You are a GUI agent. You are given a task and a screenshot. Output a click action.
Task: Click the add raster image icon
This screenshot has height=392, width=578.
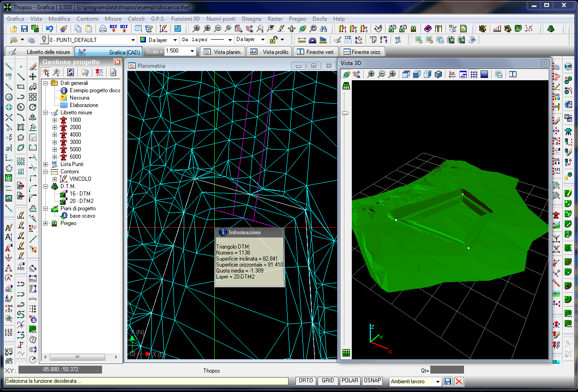click(x=418, y=40)
